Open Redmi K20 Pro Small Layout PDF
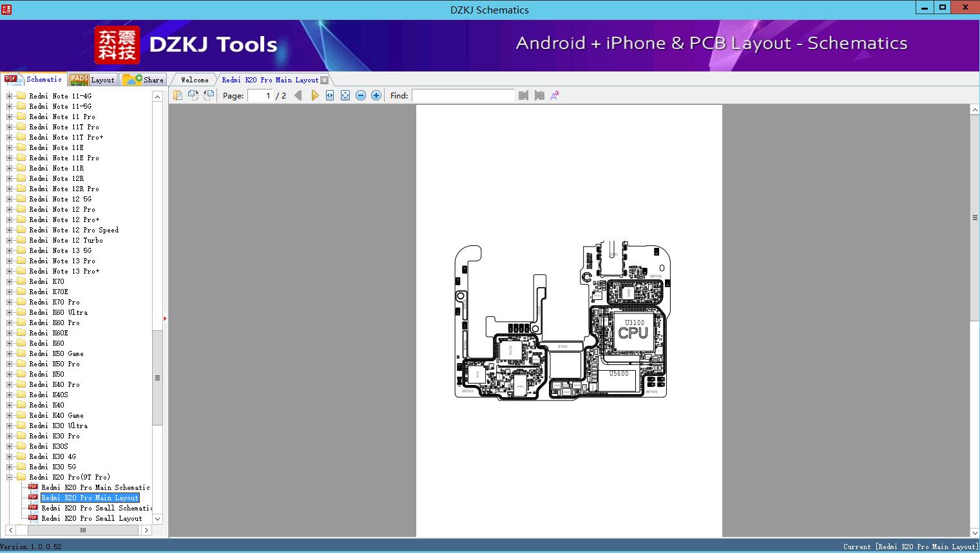This screenshot has width=980, height=553. point(91,518)
